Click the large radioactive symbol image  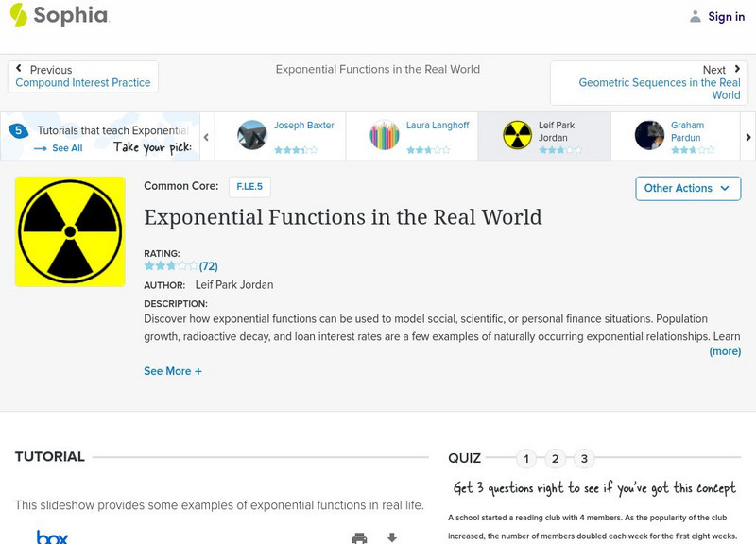70,231
